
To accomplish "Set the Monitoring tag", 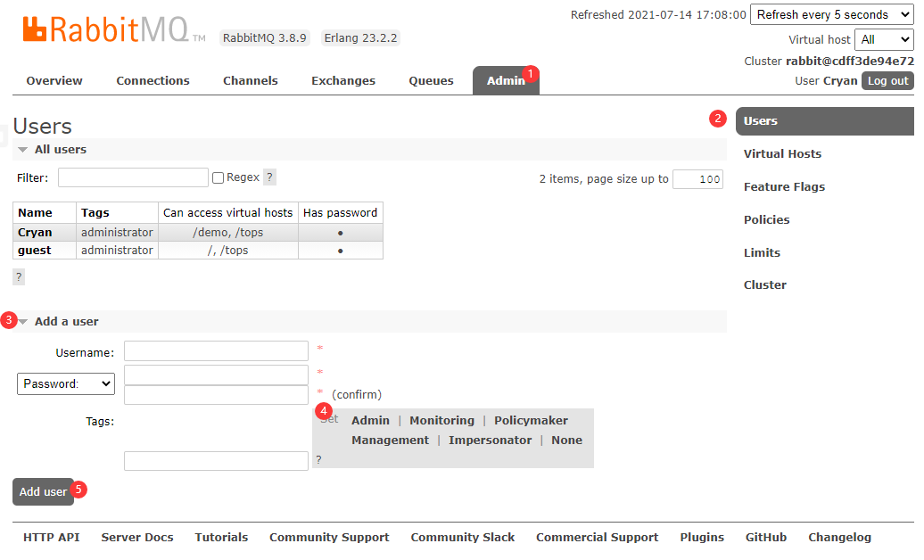I will tap(442, 421).
